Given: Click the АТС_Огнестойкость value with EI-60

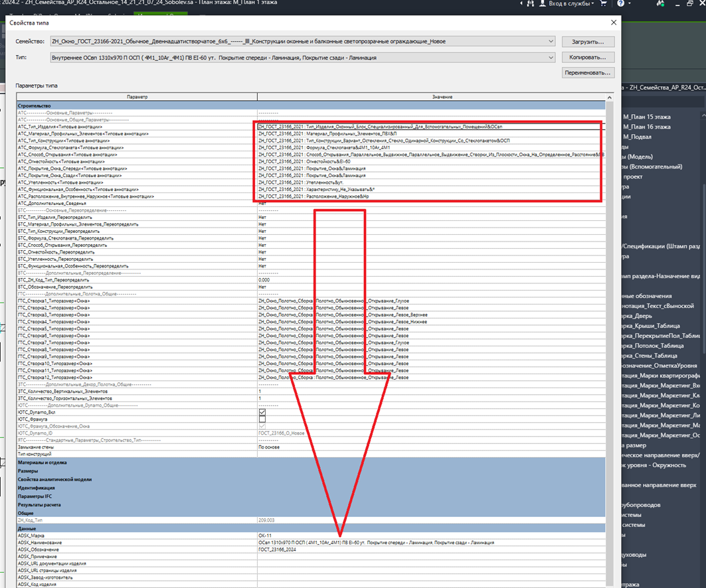Looking at the screenshot, I should (x=431, y=161).
